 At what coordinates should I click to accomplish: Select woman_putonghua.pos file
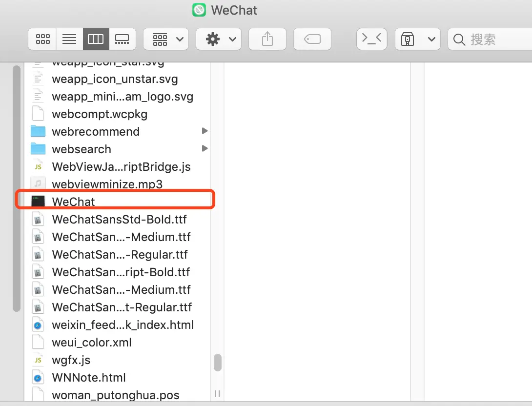pyautogui.click(x=115, y=395)
